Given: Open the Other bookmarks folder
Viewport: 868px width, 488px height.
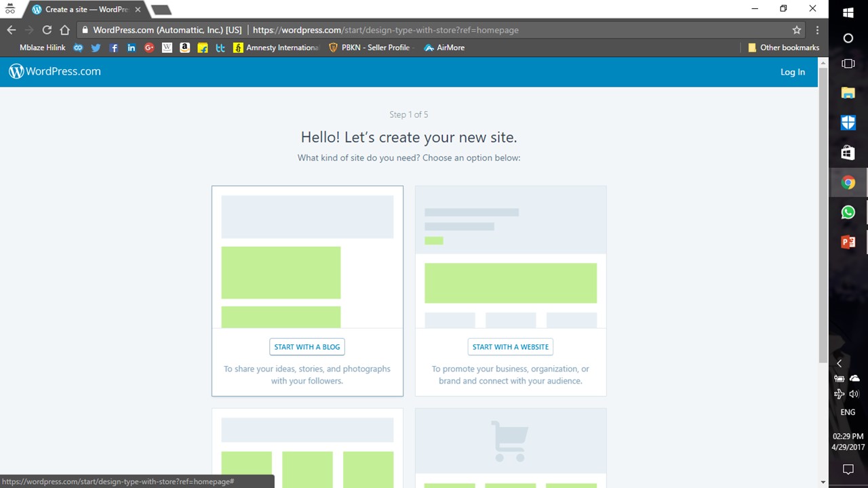Looking at the screenshot, I should point(783,47).
